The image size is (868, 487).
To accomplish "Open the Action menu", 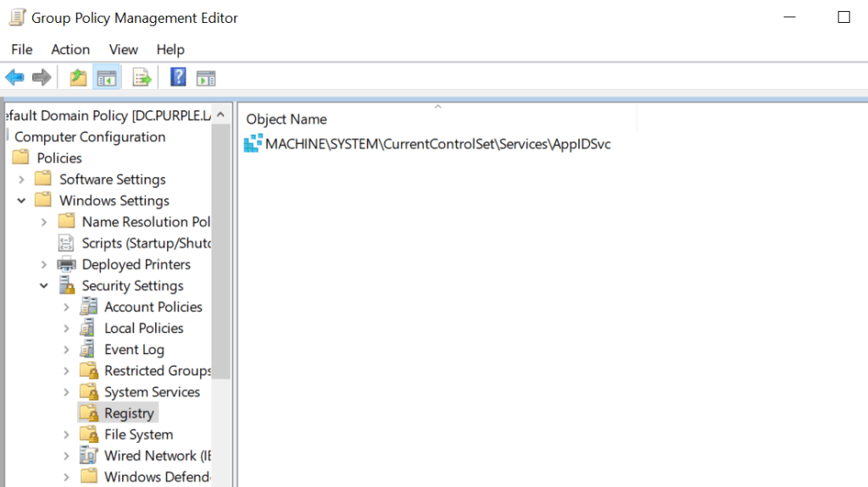I will click(x=70, y=50).
